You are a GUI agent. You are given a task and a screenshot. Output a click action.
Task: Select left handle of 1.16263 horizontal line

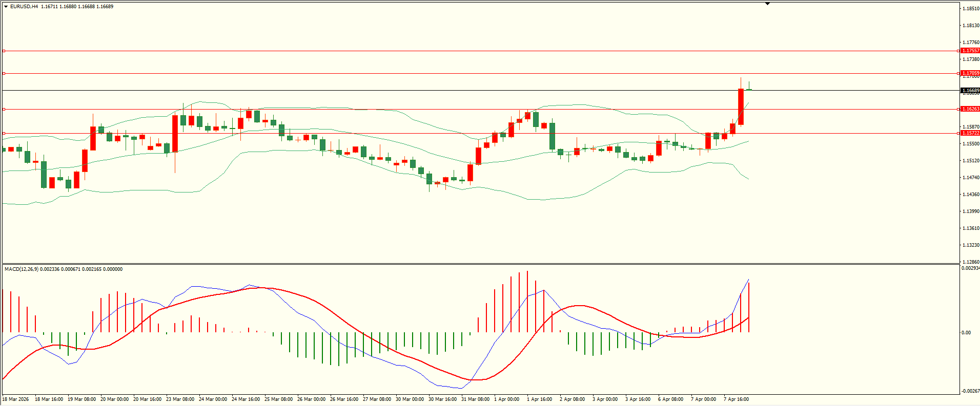[4, 109]
